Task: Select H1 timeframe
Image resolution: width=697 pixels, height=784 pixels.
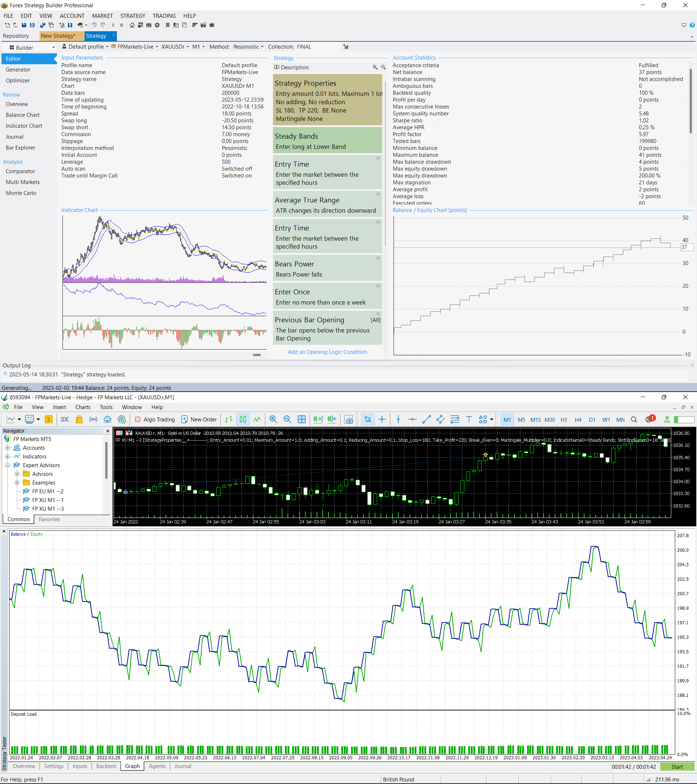Action: click(564, 420)
